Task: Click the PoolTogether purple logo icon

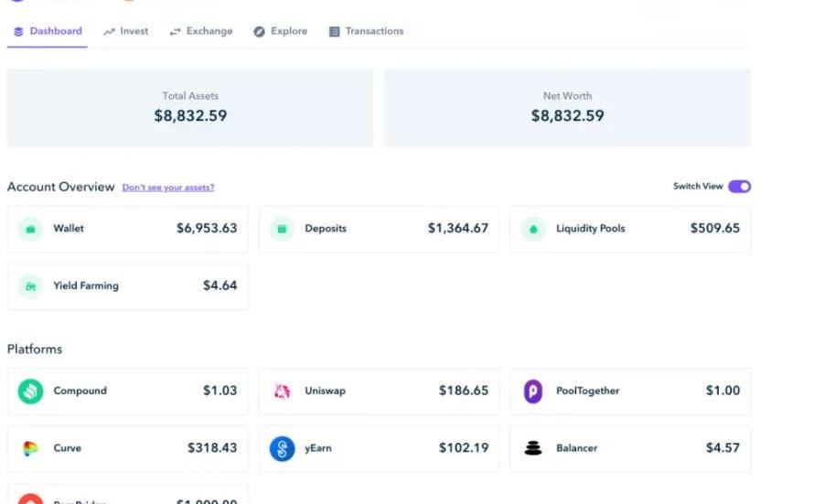Action: [533, 391]
